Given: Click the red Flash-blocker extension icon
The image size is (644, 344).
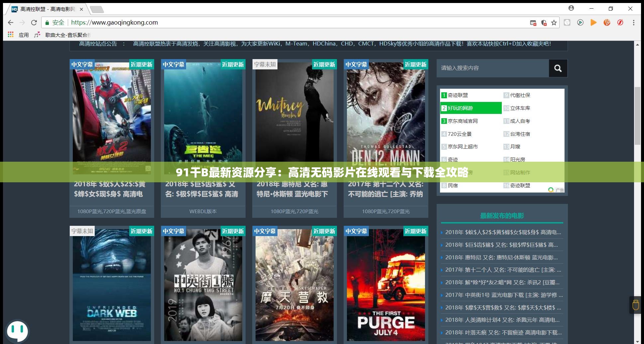Looking at the screenshot, I should click(620, 23).
